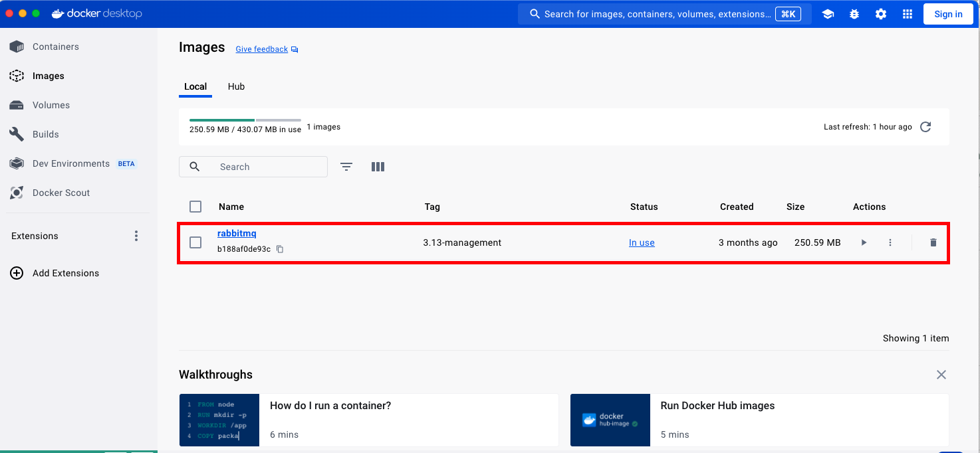Sort by the Size column header
Image resolution: width=980 pixels, height=453 pixels.
point(795,207)
